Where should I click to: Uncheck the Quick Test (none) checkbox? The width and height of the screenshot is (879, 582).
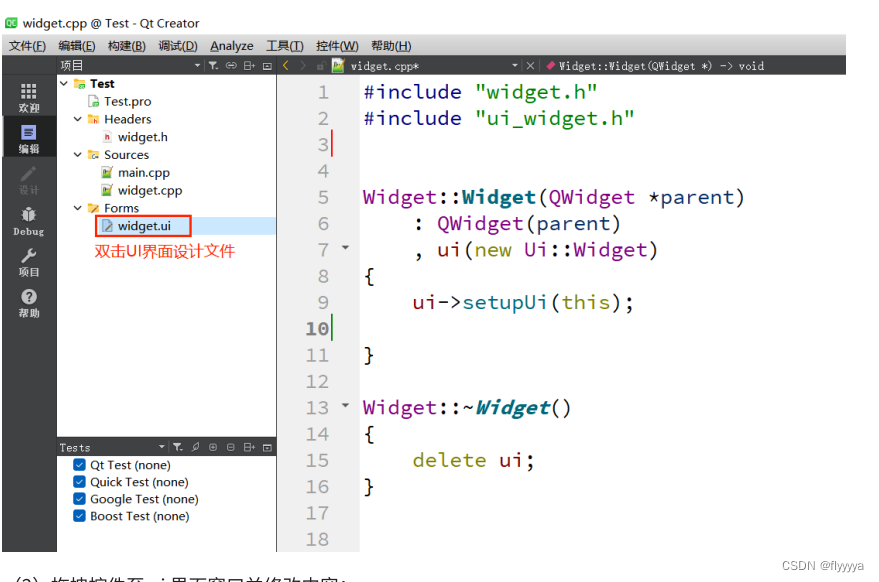coord(80,482)
